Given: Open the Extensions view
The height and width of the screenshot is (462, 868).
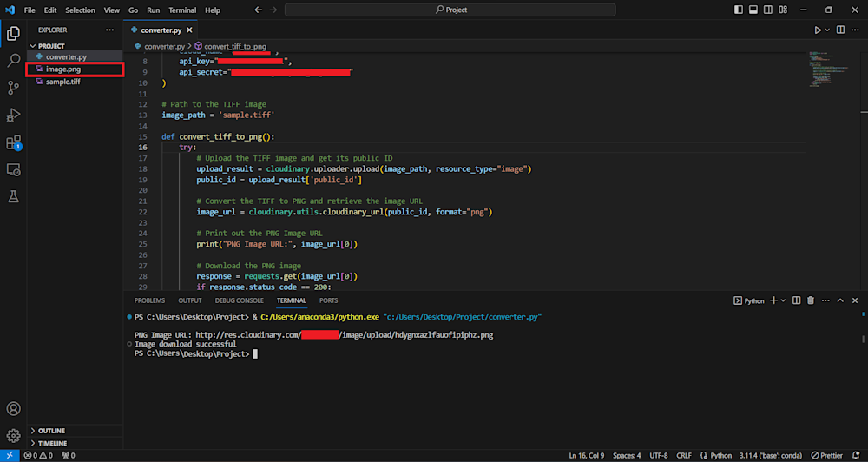Looking at the screenshot, I should pos(13,142).
